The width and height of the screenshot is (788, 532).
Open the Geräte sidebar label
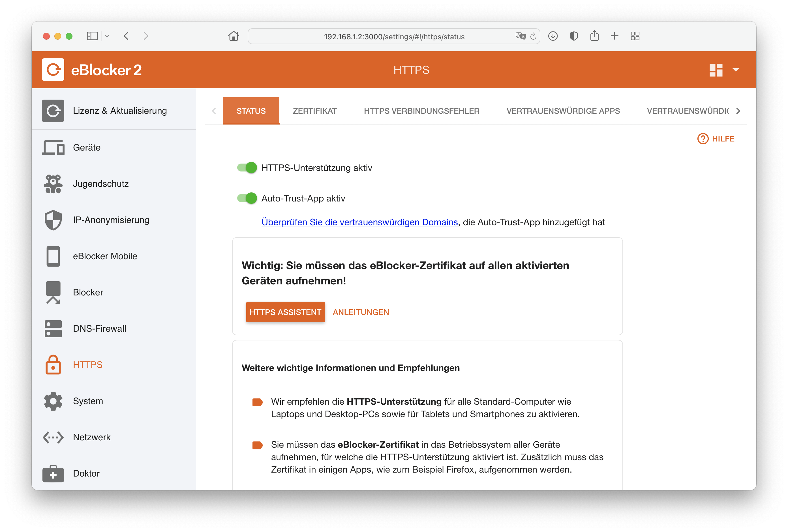click(x=86, y=147)
